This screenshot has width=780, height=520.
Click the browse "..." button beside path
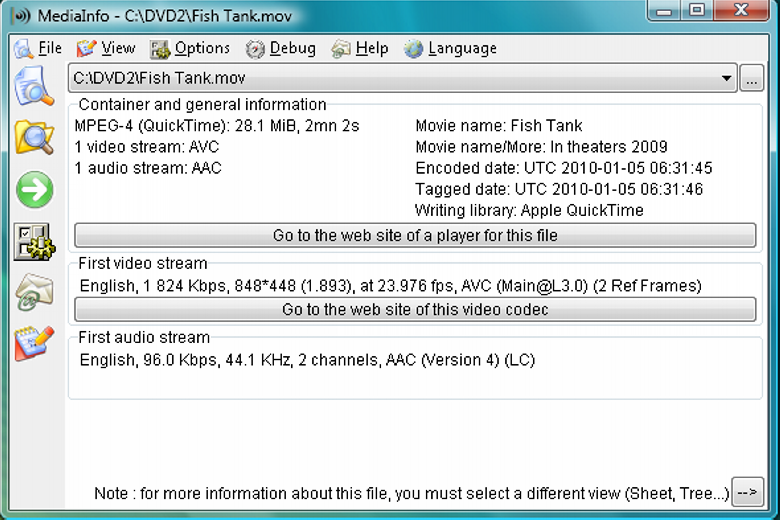click(x=752, y=78)
